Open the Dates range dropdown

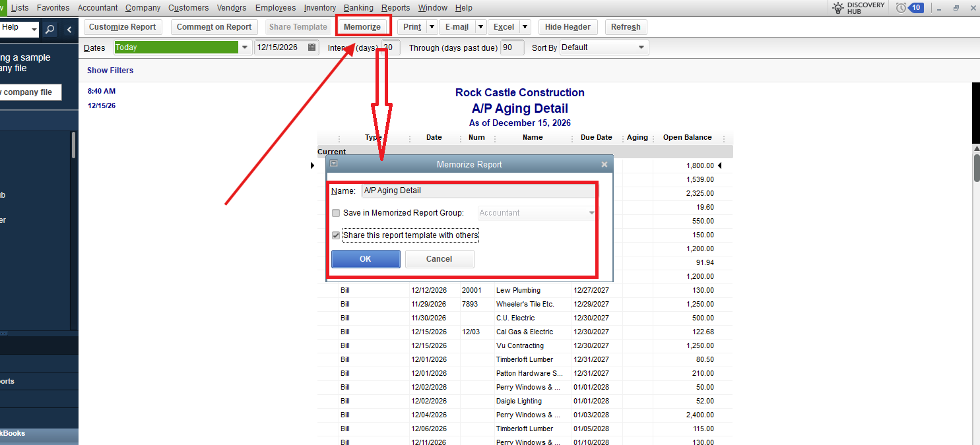click(x=245, y=47)
